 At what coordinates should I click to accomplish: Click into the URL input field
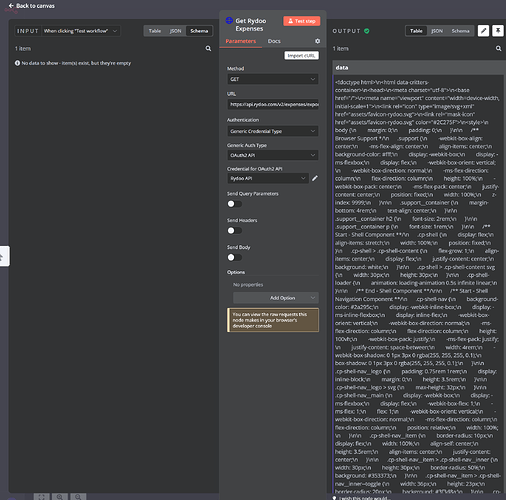coord(273,104)
